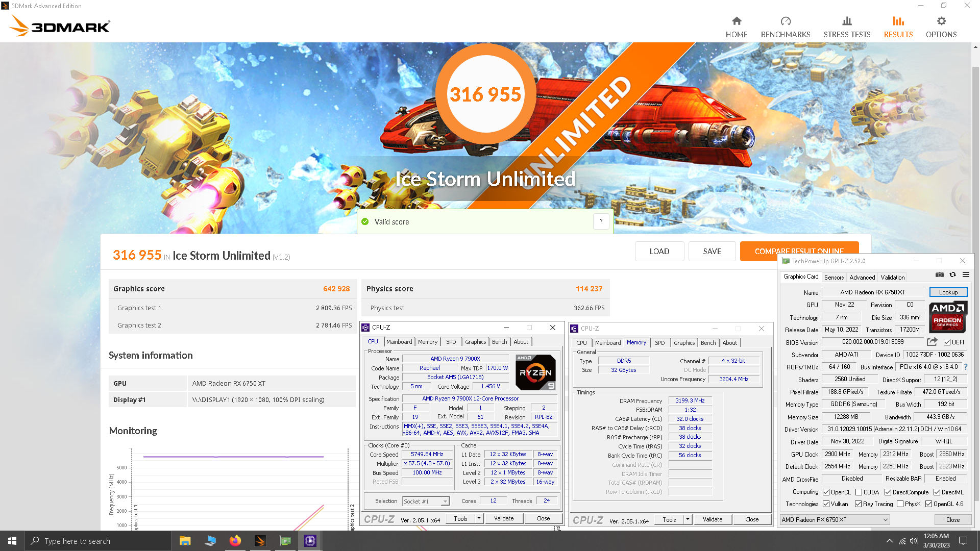This screenshot has height=551, width=980.
Task: Open the Advanced tab in GPU-Z
Action: tap(862, 278)
